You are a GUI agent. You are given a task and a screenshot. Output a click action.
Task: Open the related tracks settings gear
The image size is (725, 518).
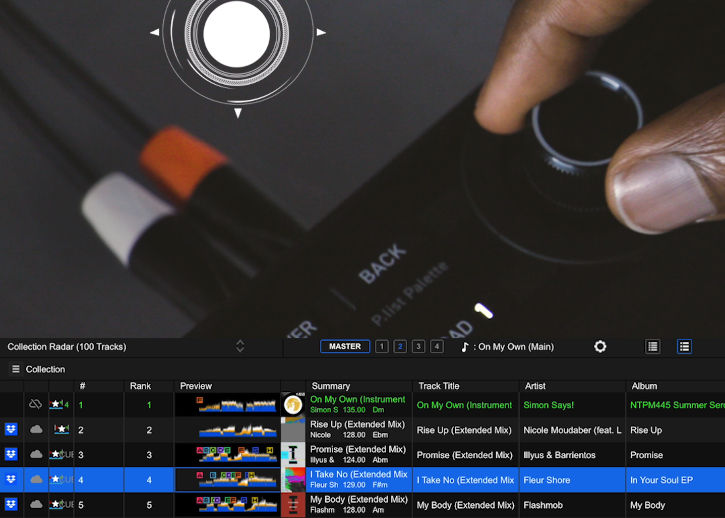(x=600, y=346)
